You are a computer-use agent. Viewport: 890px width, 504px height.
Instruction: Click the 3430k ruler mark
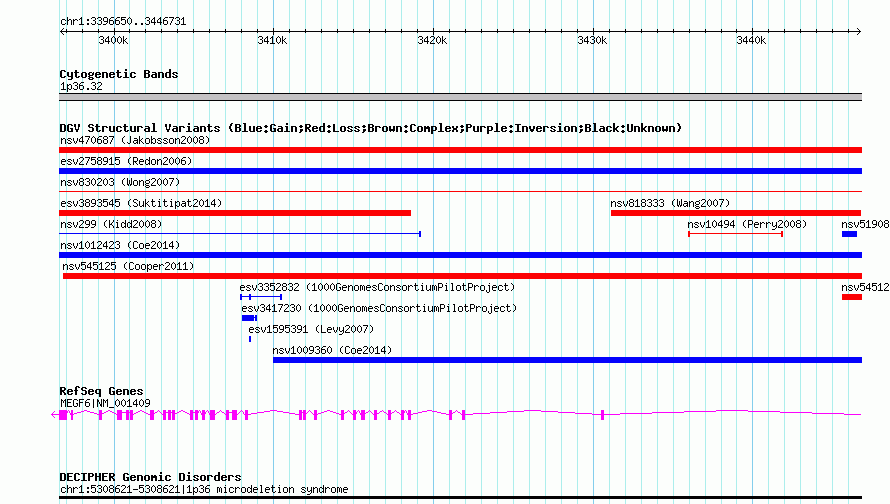(x=592, y=40)
